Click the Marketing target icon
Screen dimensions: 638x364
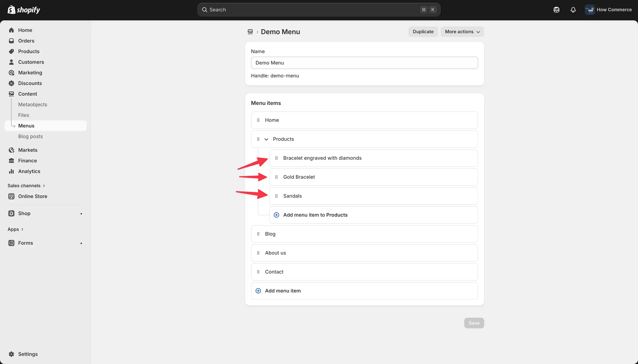coord(11,73)
